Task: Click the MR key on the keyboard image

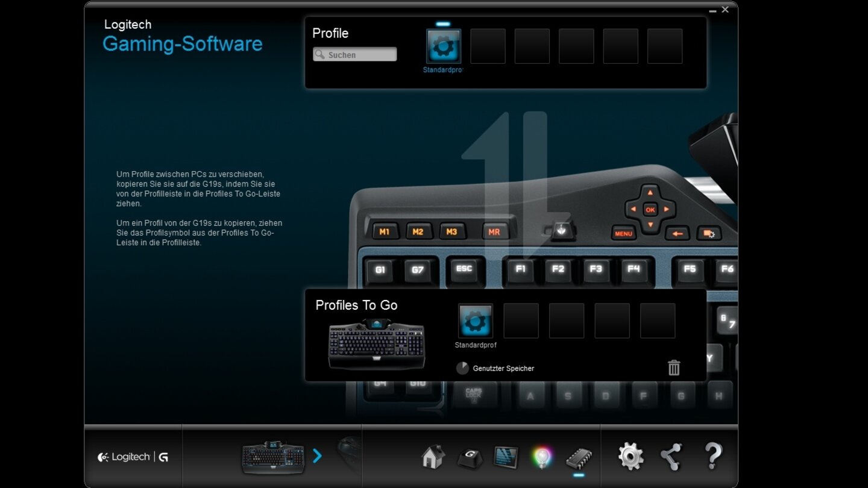Action: pyautogui.click(x=494, y=231)
